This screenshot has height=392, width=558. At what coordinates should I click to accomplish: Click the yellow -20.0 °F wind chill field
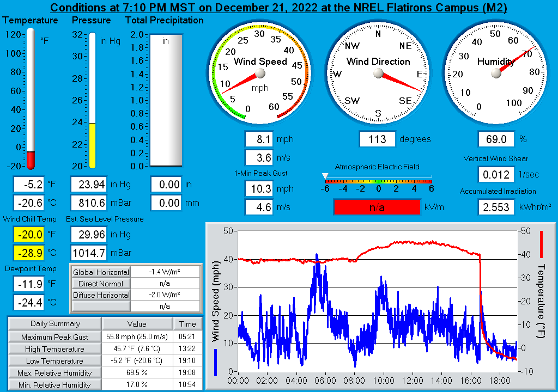(x=29, y=235)
